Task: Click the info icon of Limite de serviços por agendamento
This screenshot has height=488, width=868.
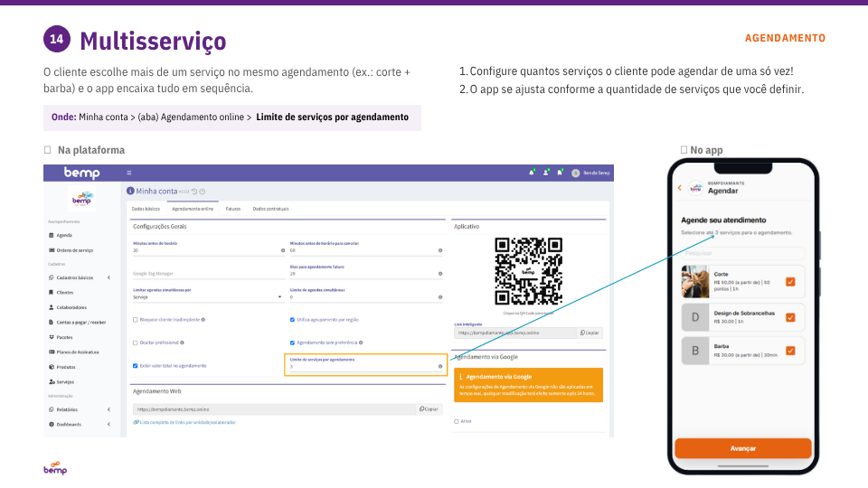Action: click(x=440, y=366)
